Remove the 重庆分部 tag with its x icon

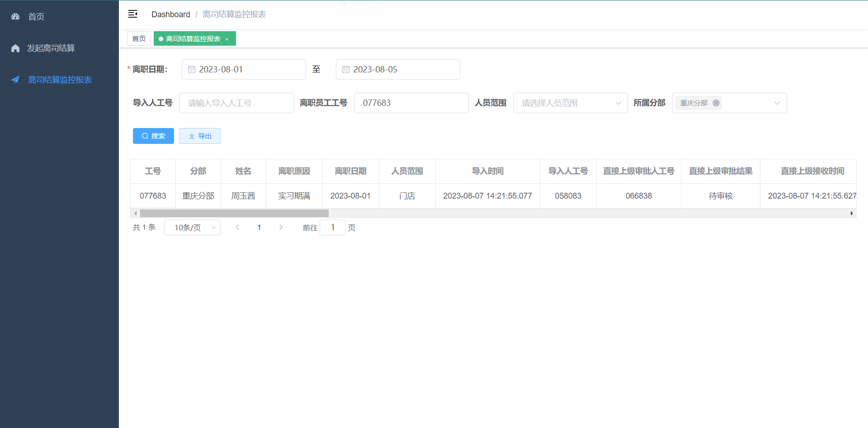coord(716,103)
